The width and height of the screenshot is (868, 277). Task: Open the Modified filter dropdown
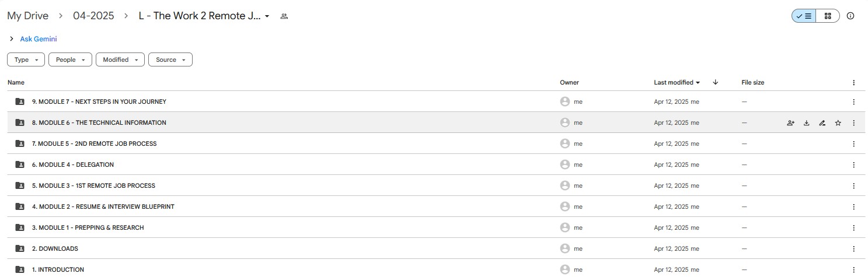pos(120,59)
